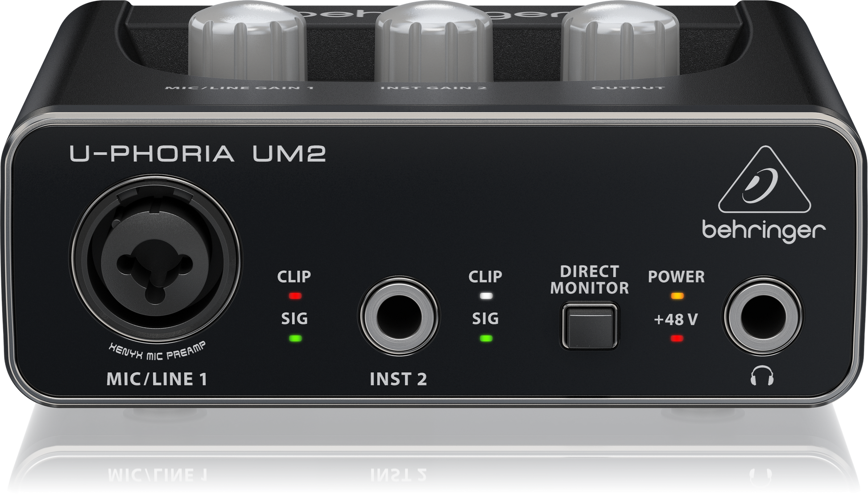Viewport: 868px width, 494px height.
Task: Click the orange POWER indicator light
Action: (676, 296)
